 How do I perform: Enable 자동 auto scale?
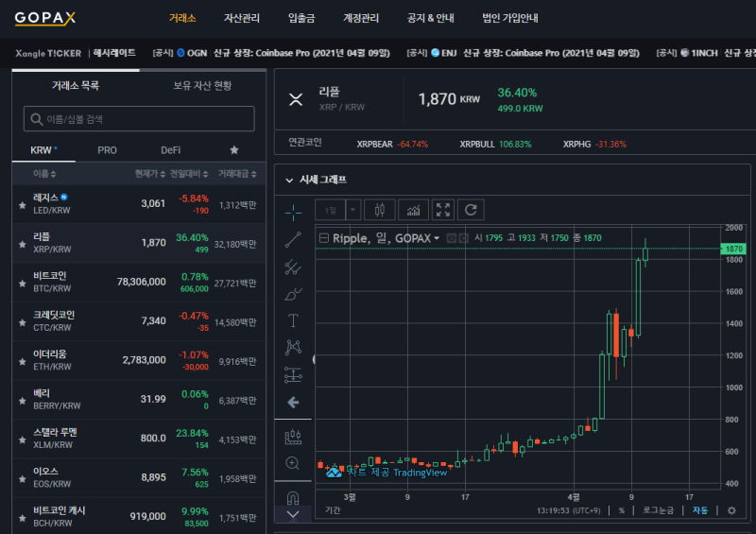pos(700,510)
